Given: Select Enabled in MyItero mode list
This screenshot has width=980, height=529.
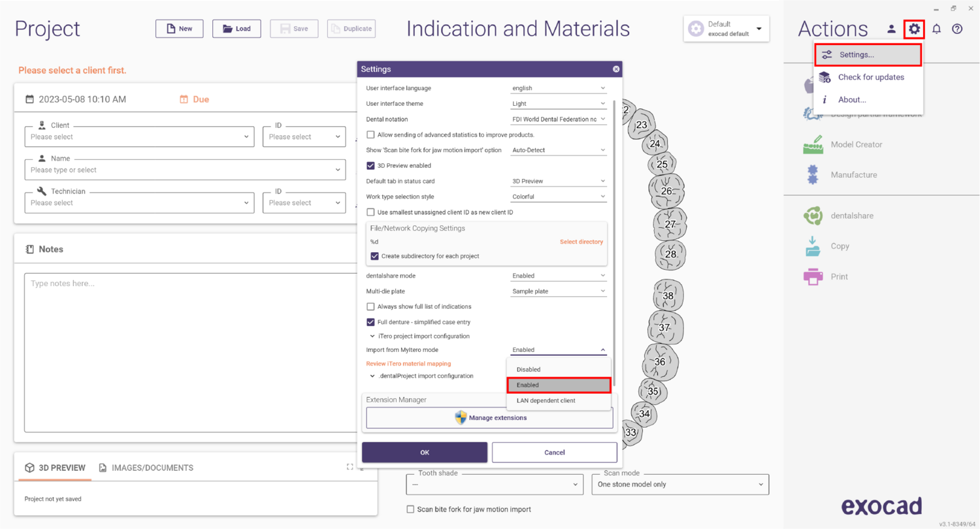Looking at the screenshot, I should tap(559, 385).
